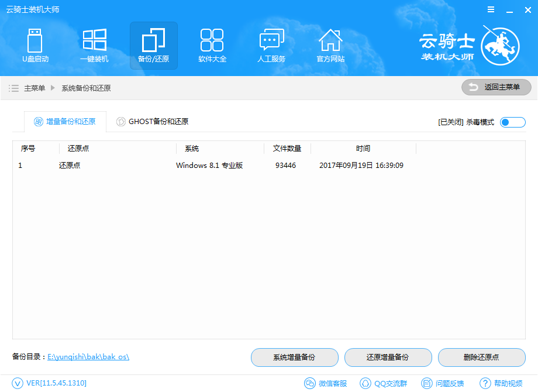The width and height of the screenshot is (538, 392).
Task: Click 返回主菜单 to return
Action: (496, 87)
